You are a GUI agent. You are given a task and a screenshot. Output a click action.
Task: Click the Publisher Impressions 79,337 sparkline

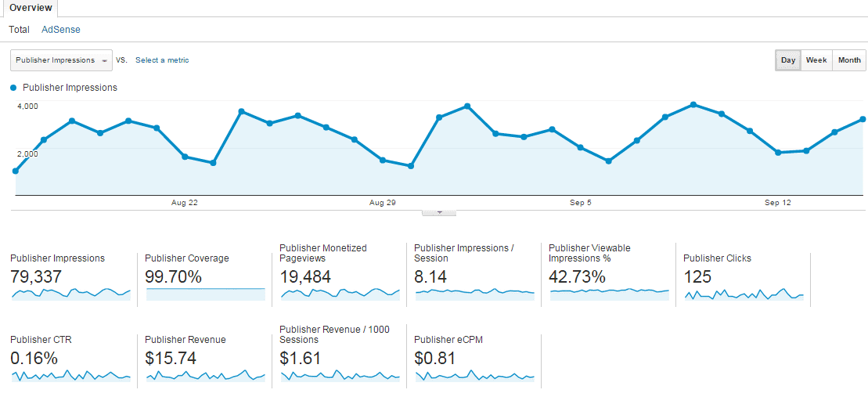(x=70, y=294)
